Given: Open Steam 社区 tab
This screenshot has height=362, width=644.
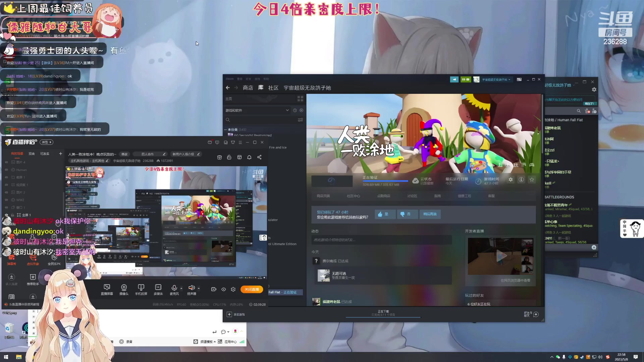Looking at the screenshot, I should click(273, 88).
